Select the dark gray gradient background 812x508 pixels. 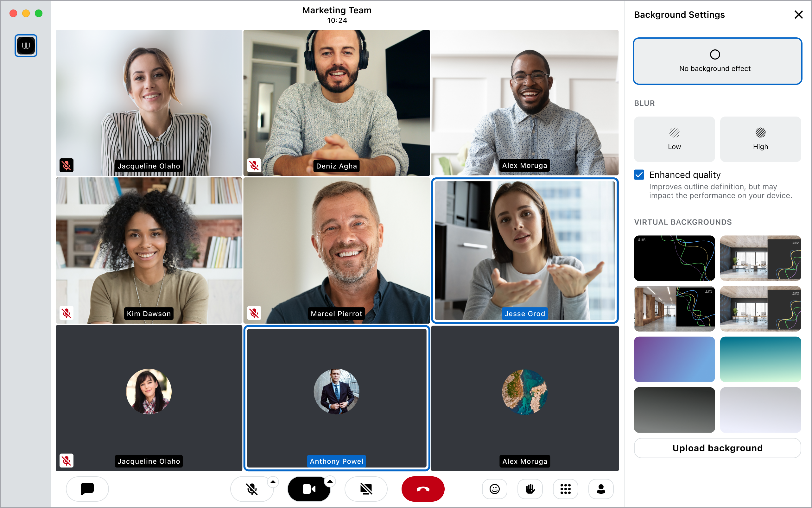674,410
